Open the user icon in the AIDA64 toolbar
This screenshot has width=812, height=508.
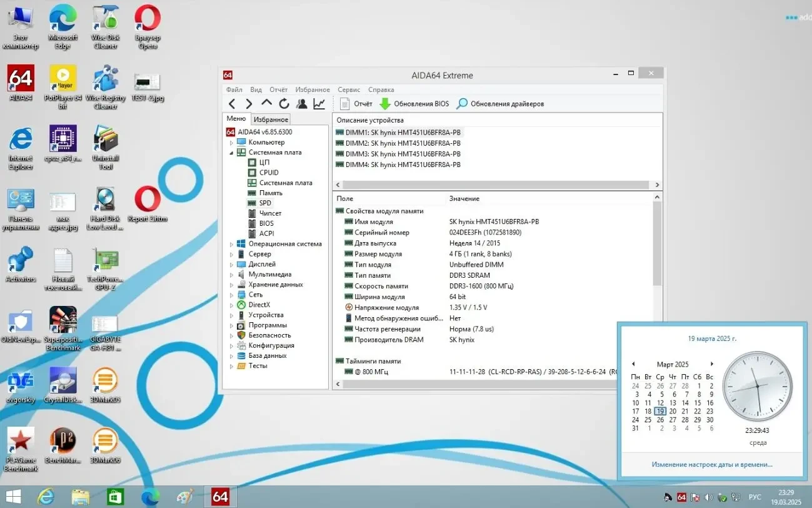(302, 104)
